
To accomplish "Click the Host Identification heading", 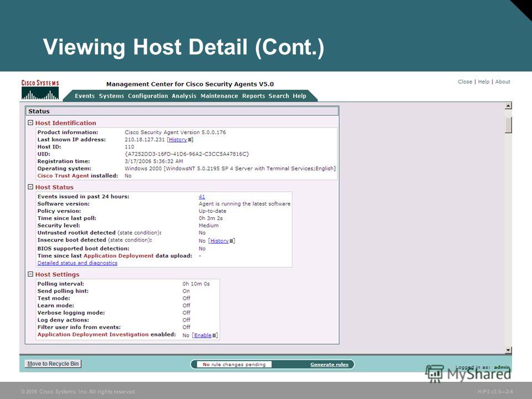I will 65,123.
